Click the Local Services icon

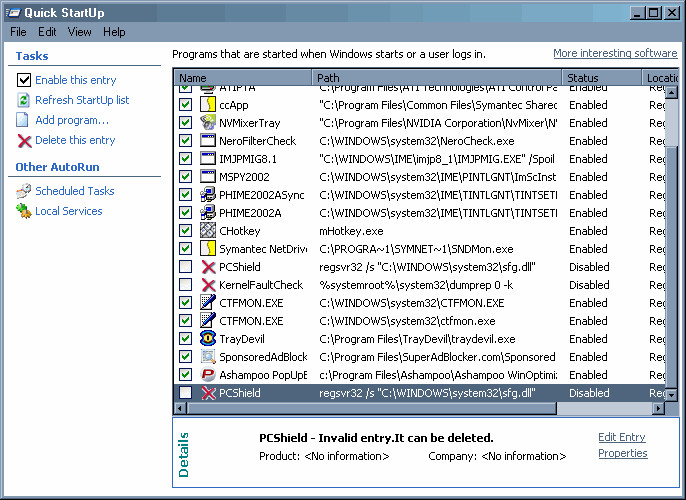[24, 211]
